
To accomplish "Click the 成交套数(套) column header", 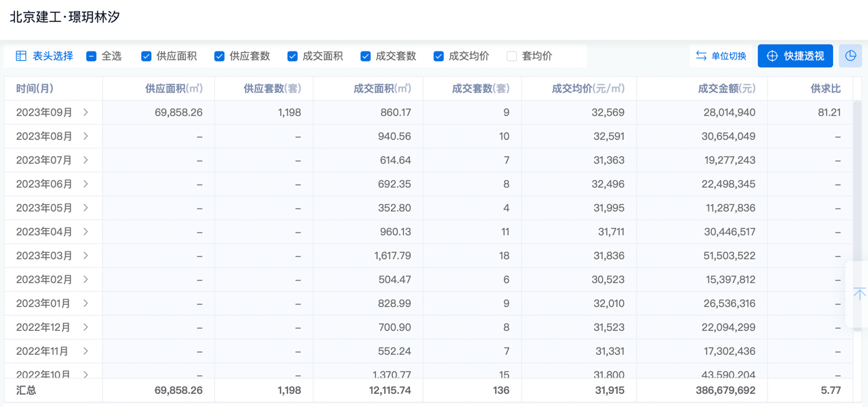I will 472,88.
